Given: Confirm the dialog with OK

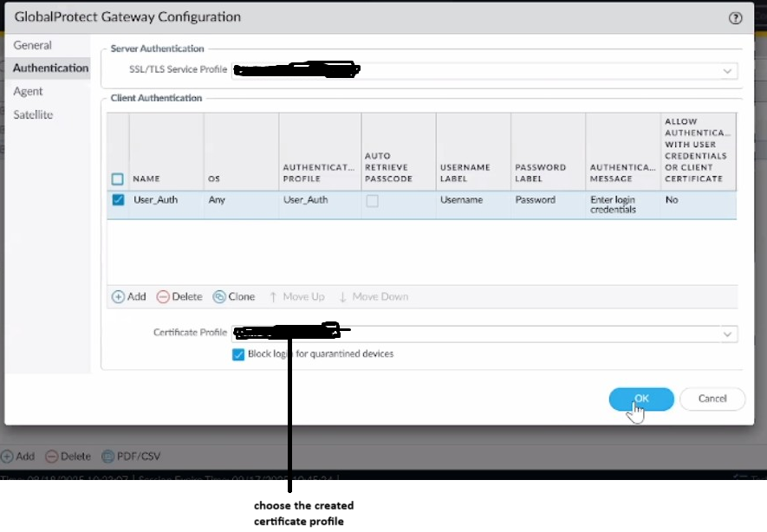Looking at the screenshot, I should (x=641, y=399).
